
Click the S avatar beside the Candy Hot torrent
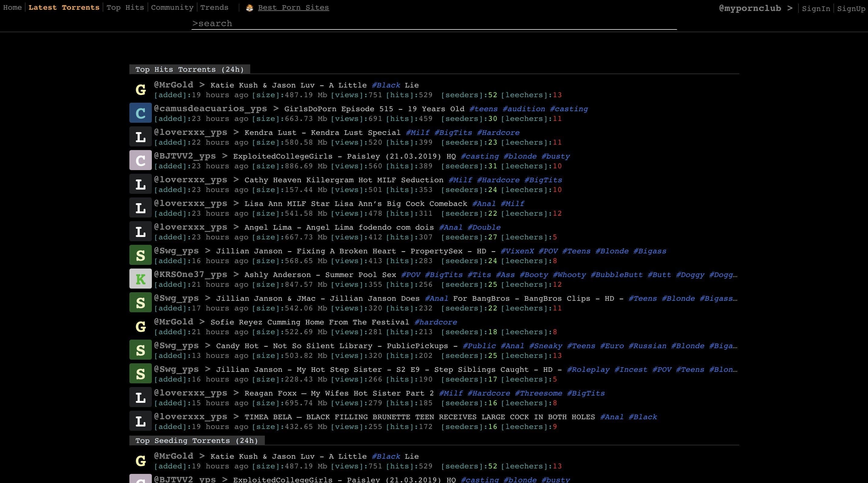[140, 350]
